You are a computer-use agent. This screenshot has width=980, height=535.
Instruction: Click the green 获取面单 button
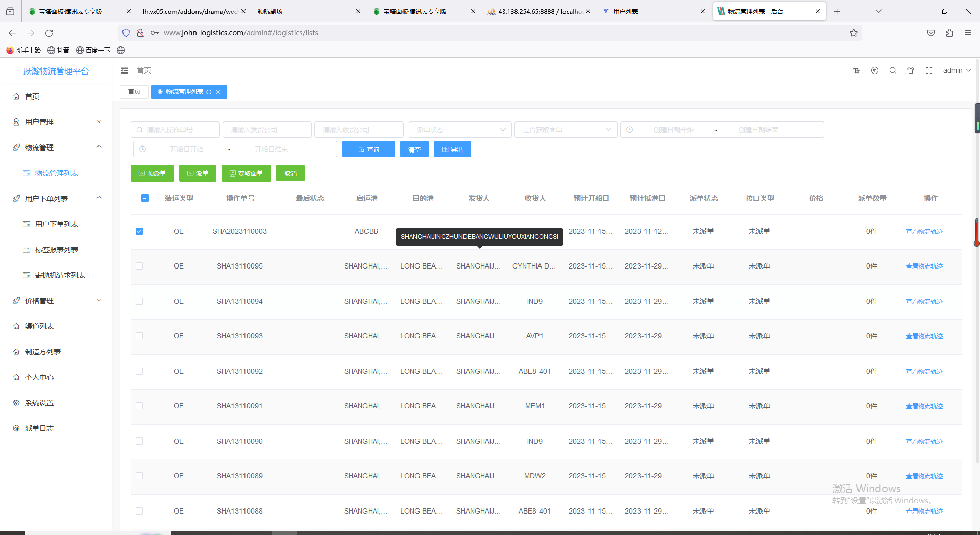(246, 173)
